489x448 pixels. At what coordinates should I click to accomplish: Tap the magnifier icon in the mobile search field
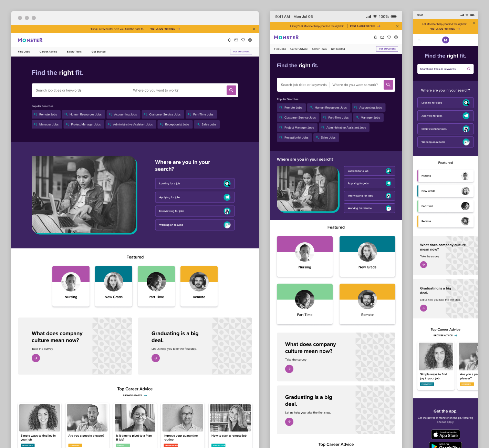(x=469, y=69)
